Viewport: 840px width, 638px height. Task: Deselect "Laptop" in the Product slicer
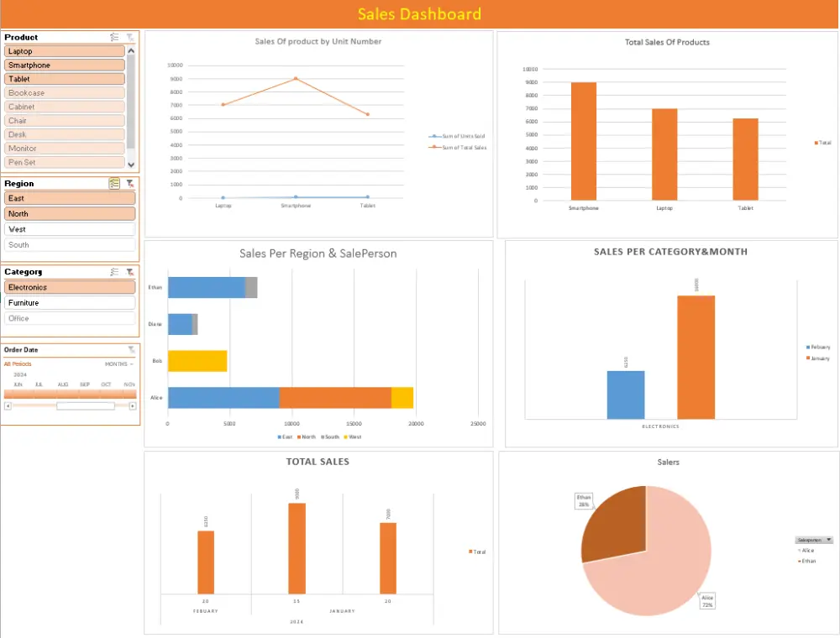pos(65,51)
